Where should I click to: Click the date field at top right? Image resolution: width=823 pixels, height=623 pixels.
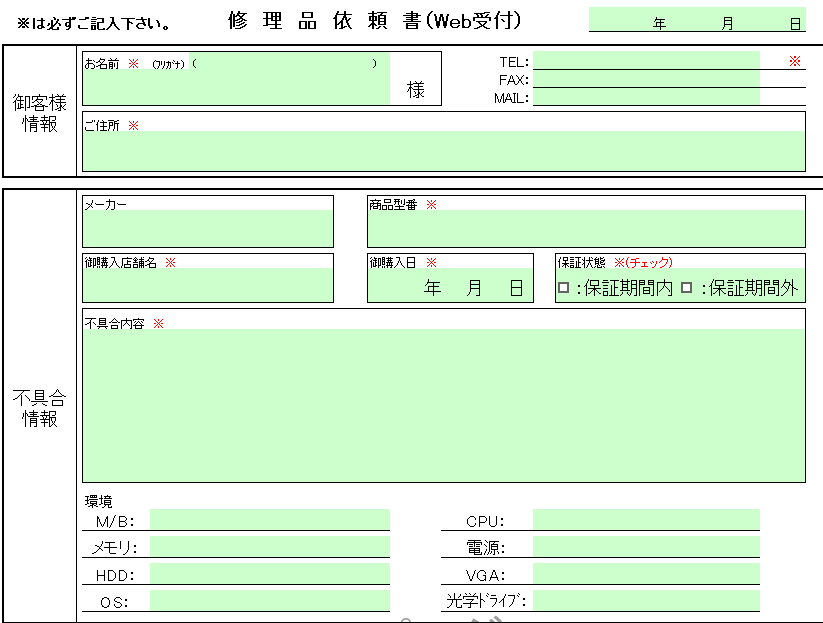point(697,20)
